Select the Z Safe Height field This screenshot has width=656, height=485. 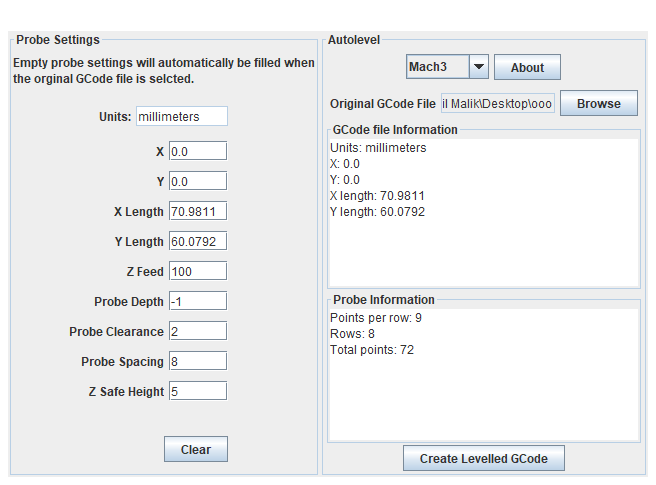point(198,391)
